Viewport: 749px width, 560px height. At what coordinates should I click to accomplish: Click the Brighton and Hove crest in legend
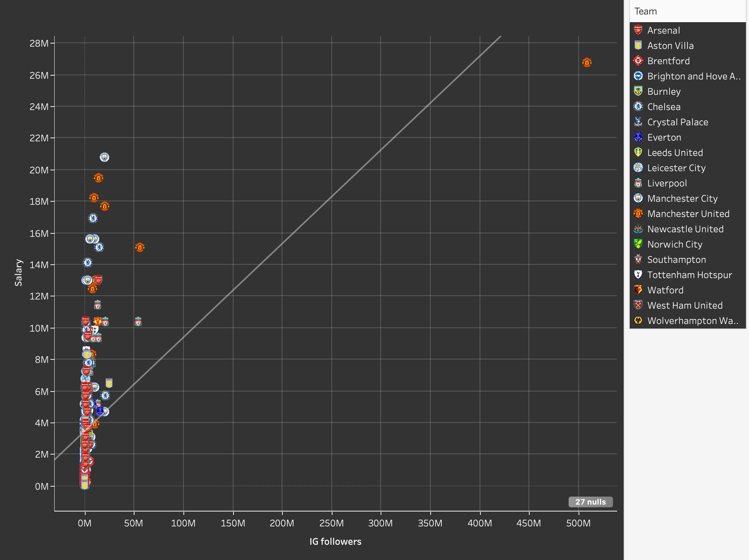[638, 76]
